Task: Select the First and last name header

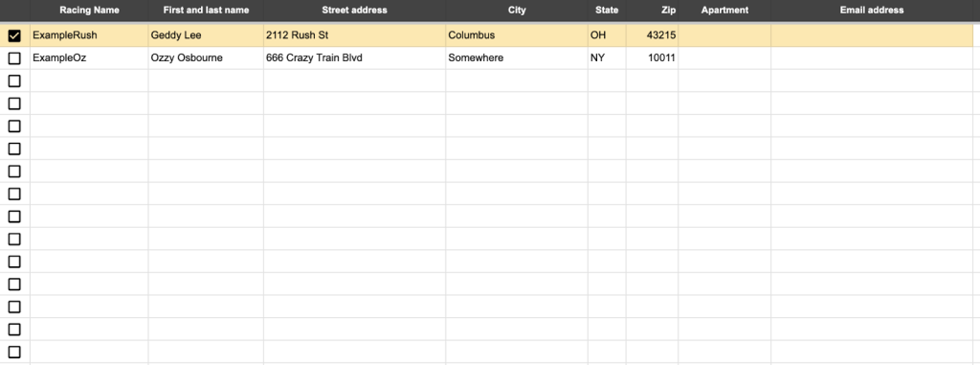Action: [206, 10]
